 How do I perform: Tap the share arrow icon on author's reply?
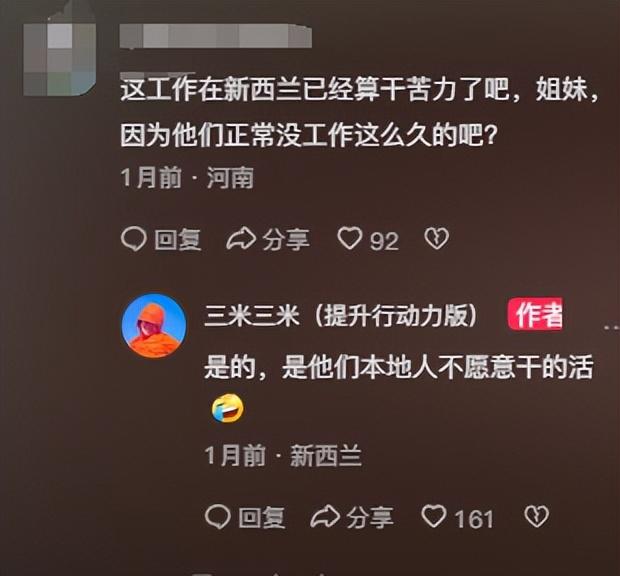click(x=325, y=517)
